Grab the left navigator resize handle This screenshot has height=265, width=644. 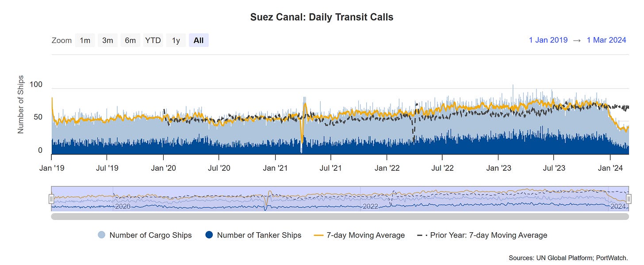(x=52, y=199)
